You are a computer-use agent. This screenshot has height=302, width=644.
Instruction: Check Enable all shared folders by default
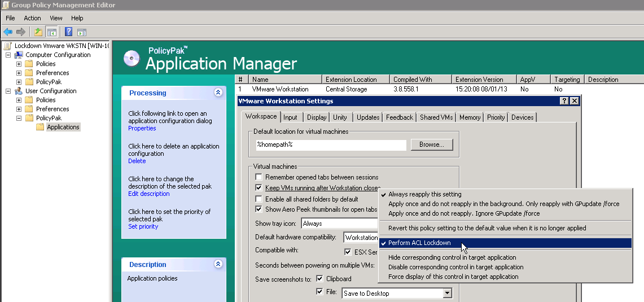(259, 199)
